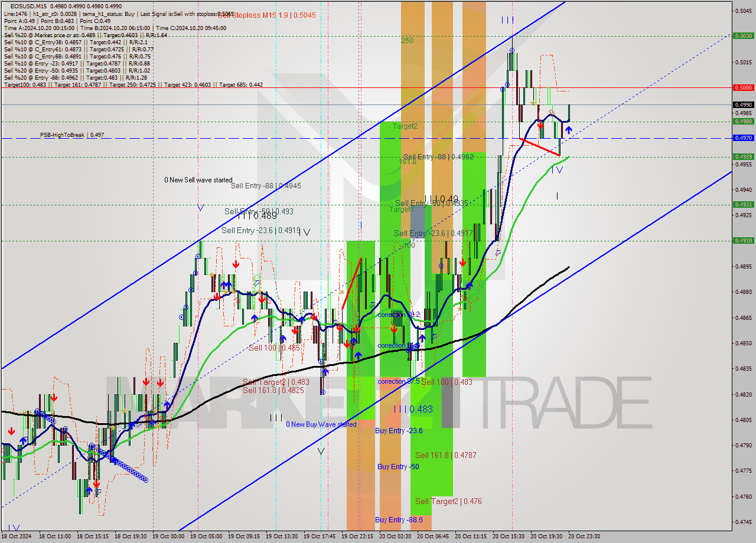Image resolution: width=756 pixels, height=543 pixels.
Task: Click the '19 Oct 09:15' time axis label
Action: pos(243,537)
